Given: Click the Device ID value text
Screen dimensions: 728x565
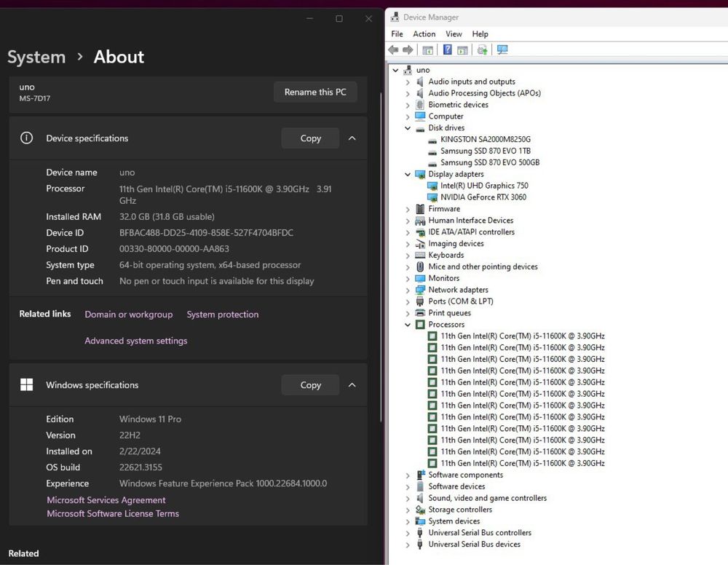Looking at the screenshot, I should (206, 232).
